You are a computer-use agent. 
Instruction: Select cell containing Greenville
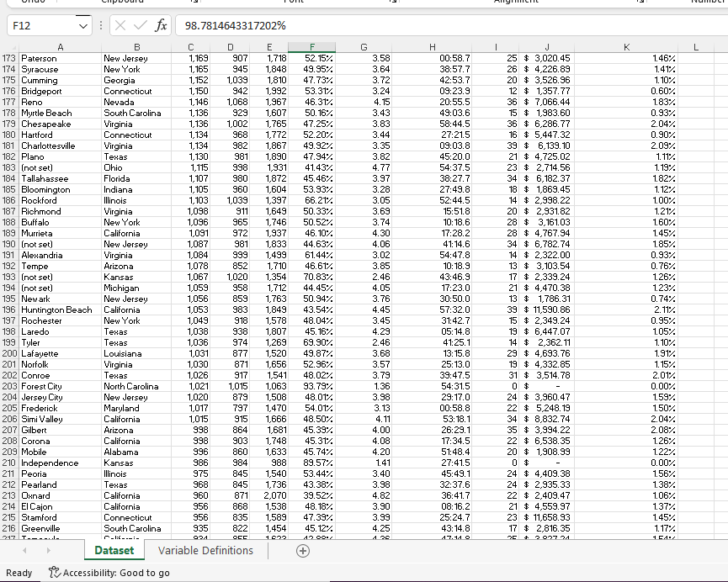coord(60,529)
